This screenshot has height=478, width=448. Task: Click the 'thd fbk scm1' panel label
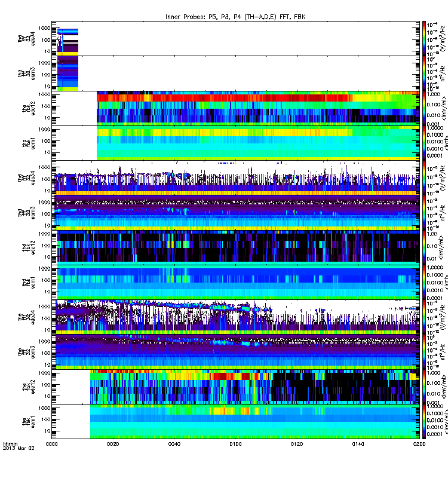29,283
